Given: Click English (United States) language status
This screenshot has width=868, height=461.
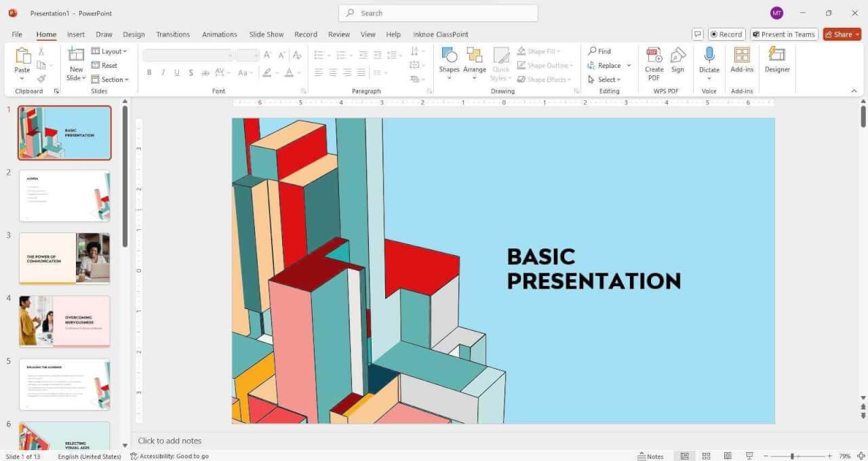Looking at the screenshot, I should pos(90,456).
